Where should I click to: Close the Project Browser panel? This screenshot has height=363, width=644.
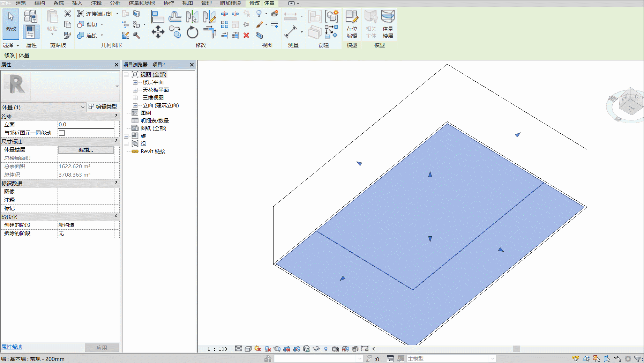click(192, 65)
